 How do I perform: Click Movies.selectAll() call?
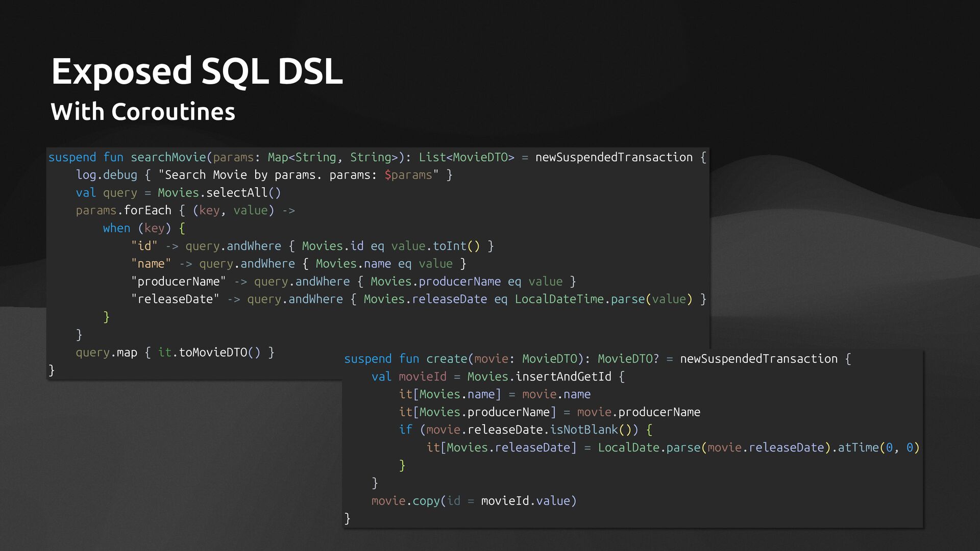coord(219,193)
